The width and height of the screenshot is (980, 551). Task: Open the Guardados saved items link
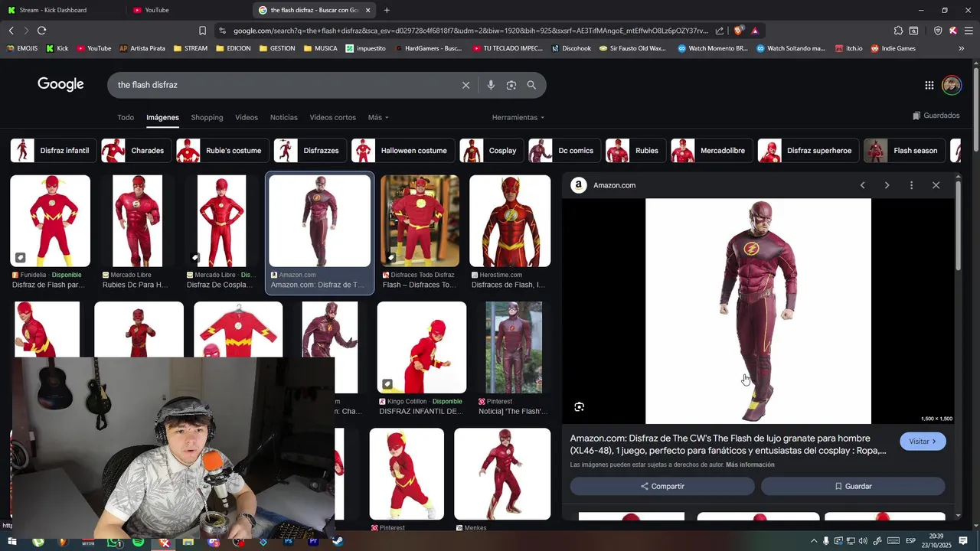(936, 116)
